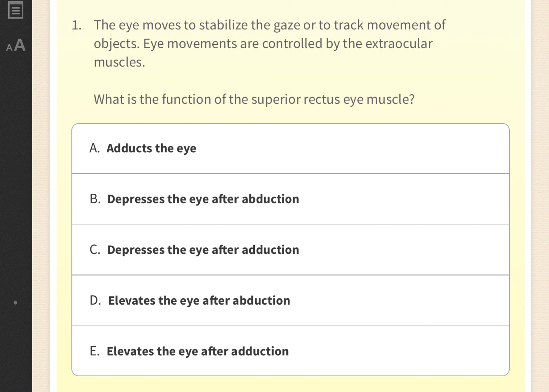Open the font size AA control
This screenshot has width=549, height=392.
point(16,45)
